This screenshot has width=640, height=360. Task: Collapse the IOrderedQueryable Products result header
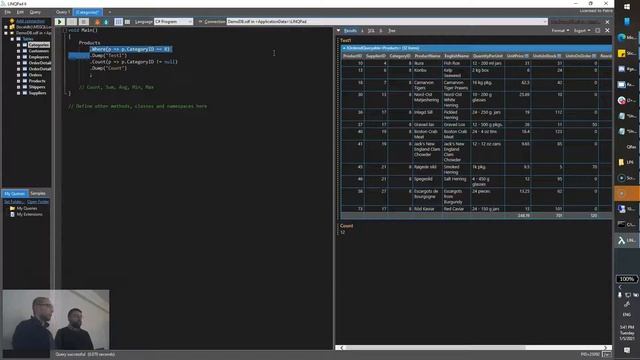point(344,48)
